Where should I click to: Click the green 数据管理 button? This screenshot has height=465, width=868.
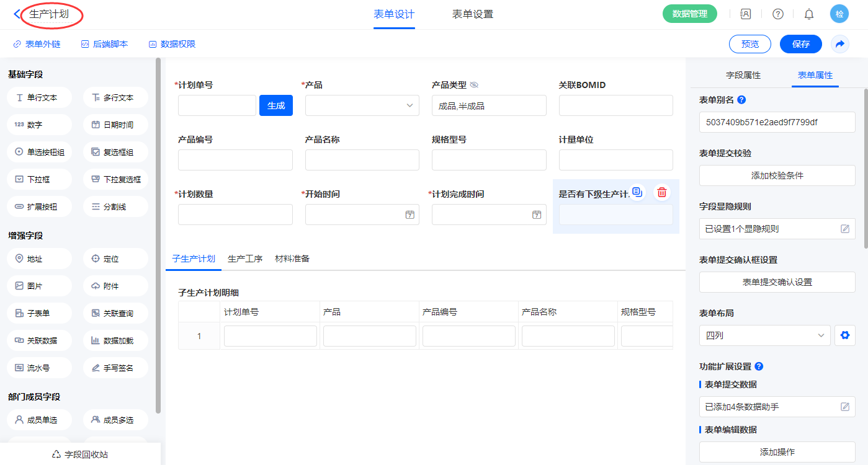pos(689,14)
